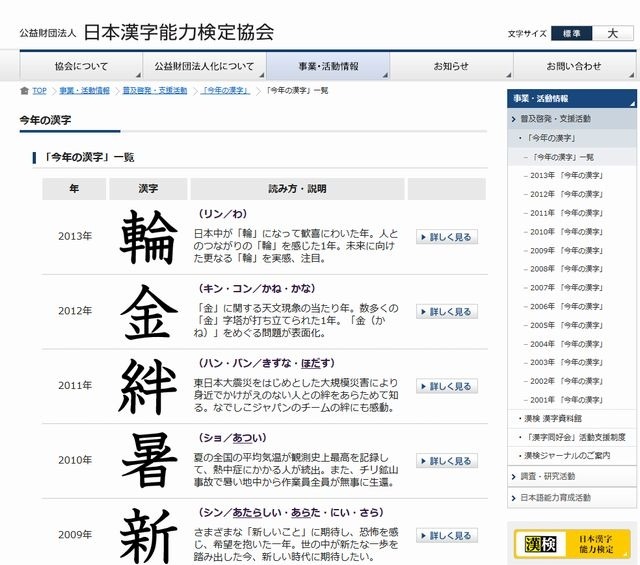Expand 普及啓発・支援活動 in sidebar

571,119
